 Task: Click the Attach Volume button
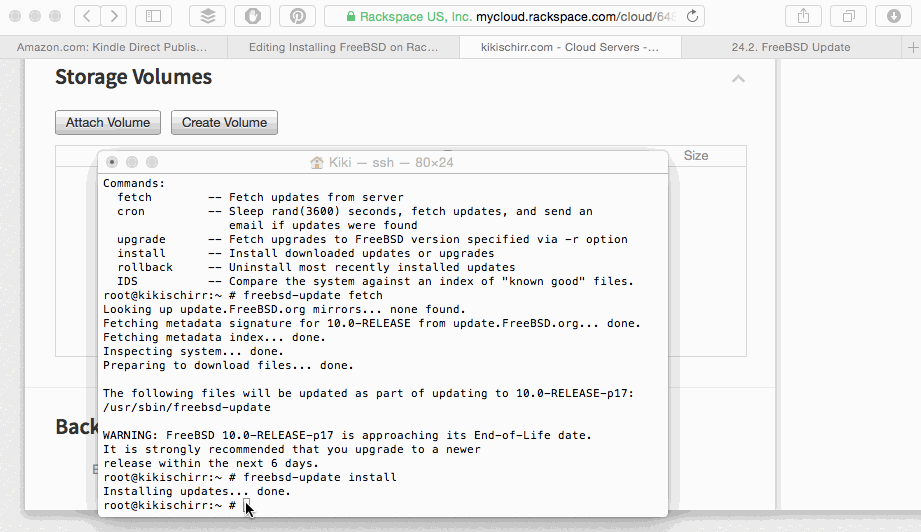click(108, 123)
